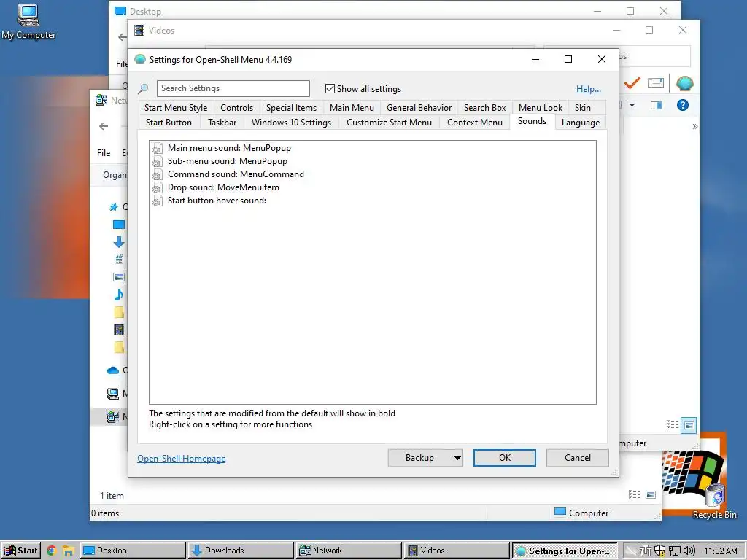Click the My Computer desktop icon
The width and height of the screenshot is (747, 560).
click(x=28, y=21)
